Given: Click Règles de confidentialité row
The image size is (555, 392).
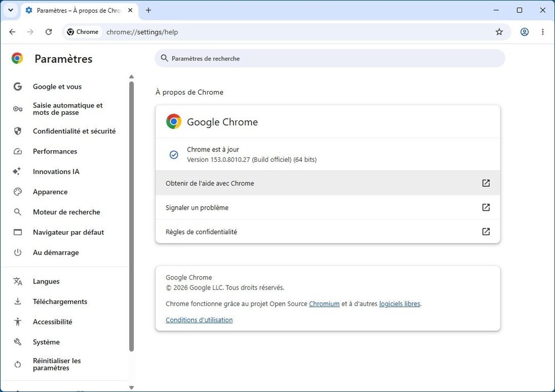Looking at the screenshot, I should [328, 232].
